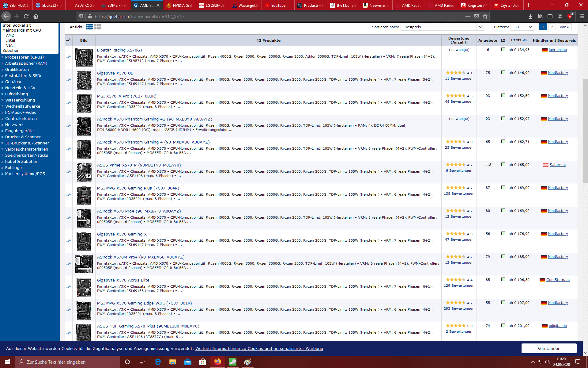The image size is (588, 368).
Task: Open red extension icon with badge 3
Action: (570, 16)
